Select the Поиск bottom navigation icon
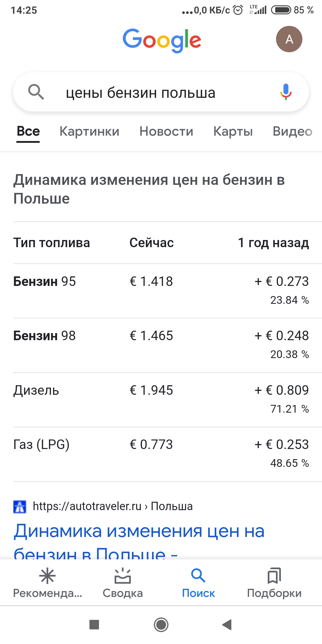Screen dimensions: 322x644 (x=198, y=576)
